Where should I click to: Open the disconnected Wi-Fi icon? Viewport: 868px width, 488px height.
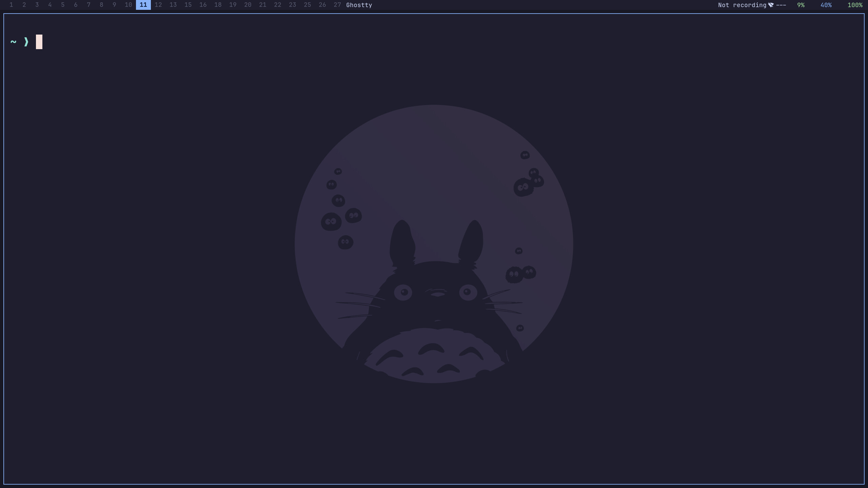[771, 5]
